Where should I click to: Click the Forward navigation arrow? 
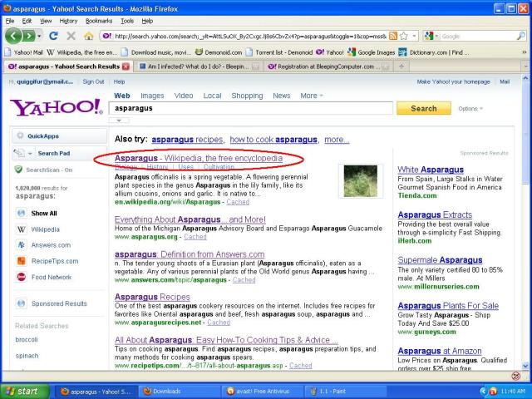pyautogui.click(x=29, y=36)
